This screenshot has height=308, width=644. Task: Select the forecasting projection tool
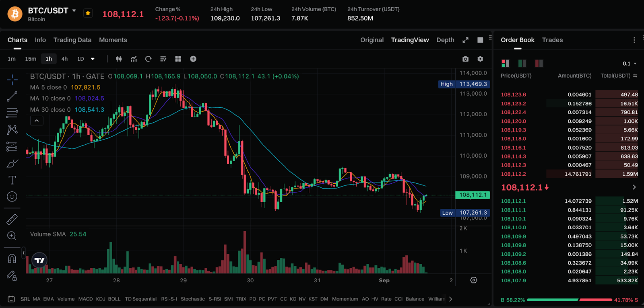tap(12, 146)
